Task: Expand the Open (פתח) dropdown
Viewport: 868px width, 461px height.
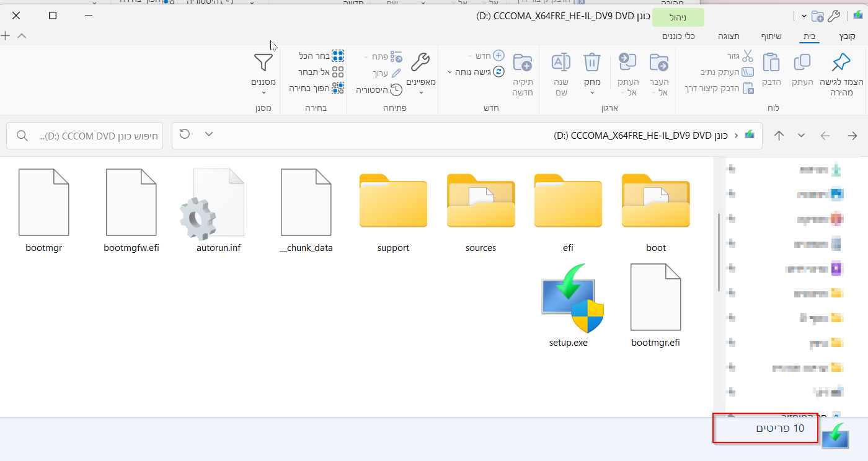Action: click(366, 56)
